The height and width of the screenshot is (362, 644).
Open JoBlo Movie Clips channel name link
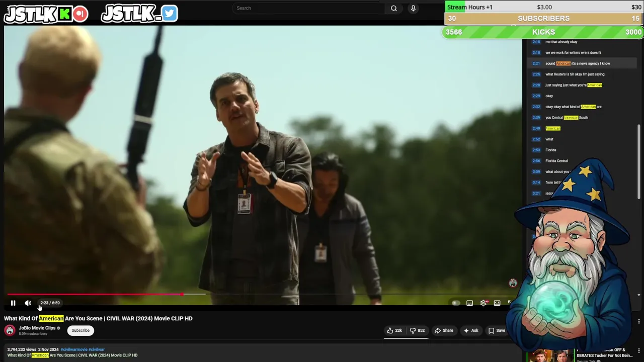(x=37, y=328)
